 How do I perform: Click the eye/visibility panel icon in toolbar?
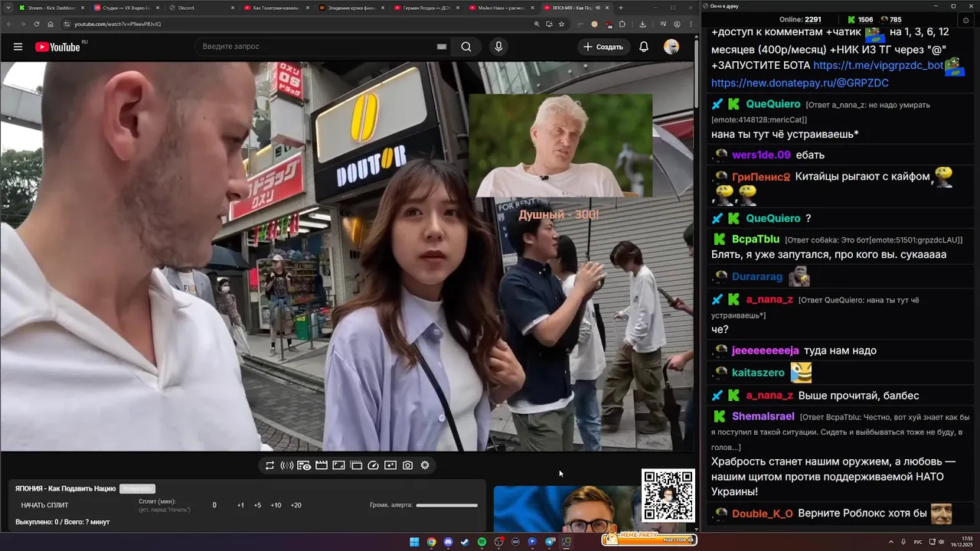[x=304, y=465]
